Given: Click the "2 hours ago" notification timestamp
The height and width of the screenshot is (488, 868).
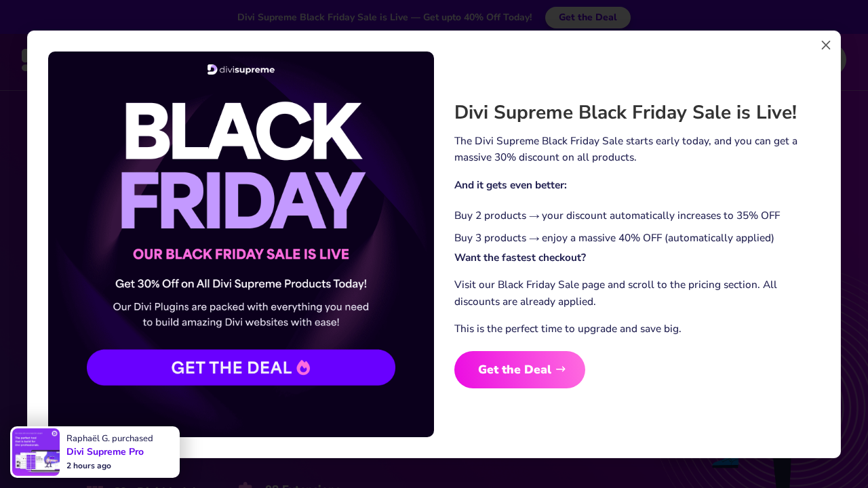Looking at the screenshot, I should click(89, 466).
